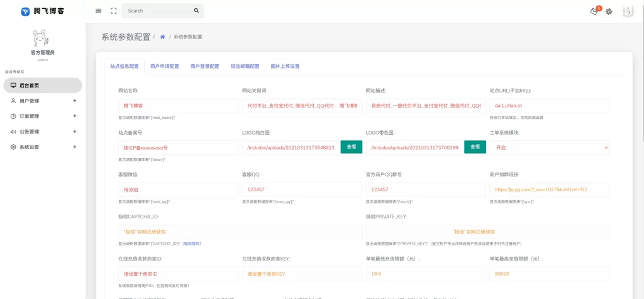The image size is (644, 299).
Task: Click 查看 button for LOGO带色图
Action: click(475, 147)
